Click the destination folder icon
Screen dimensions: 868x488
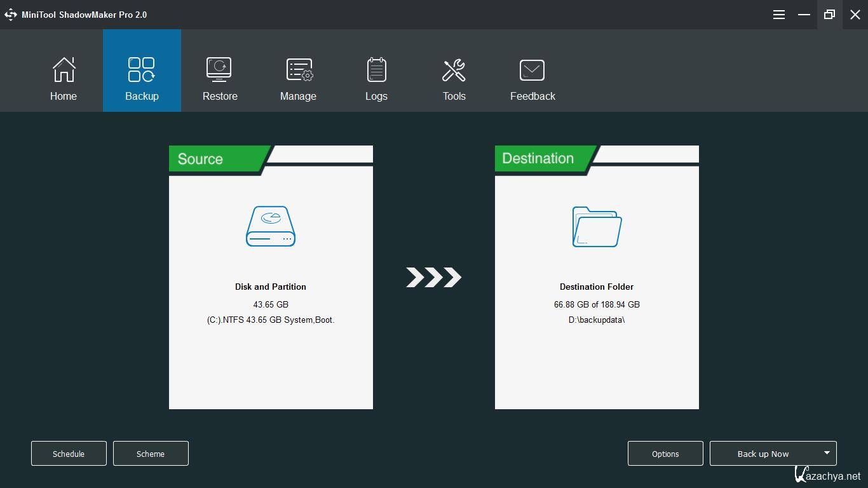(x=597, y=226)
